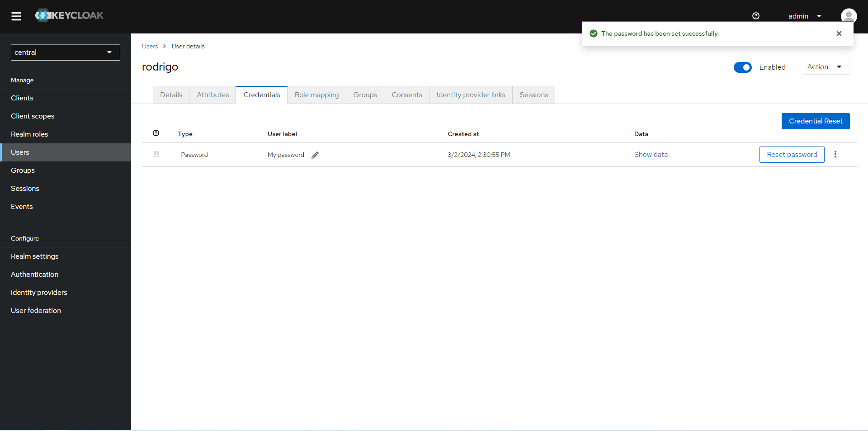The image size is (868, 431).
Task: Open Authentication in the sidebar
Action: click(x=66, y=275)
